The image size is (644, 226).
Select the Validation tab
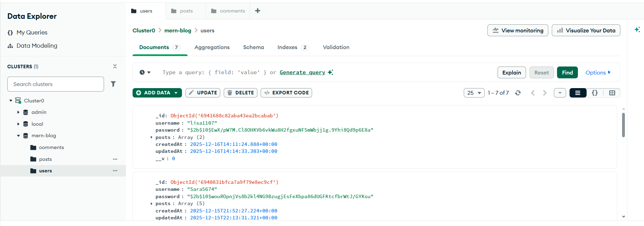[x=336, y=47]
